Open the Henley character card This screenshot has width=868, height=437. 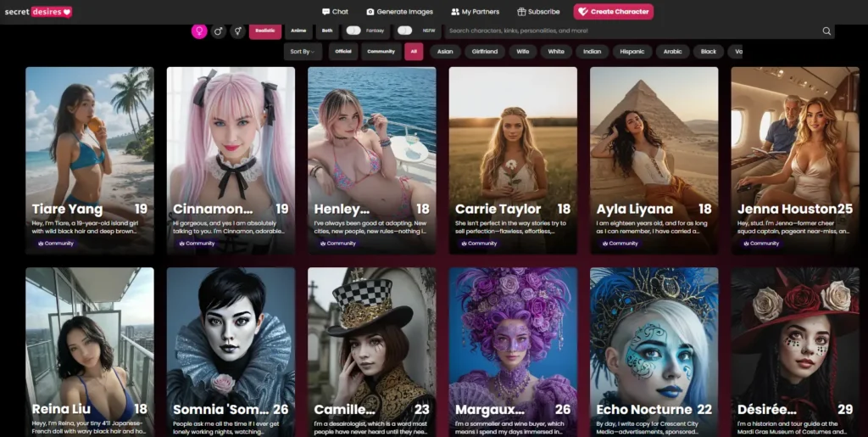[372, 160]
